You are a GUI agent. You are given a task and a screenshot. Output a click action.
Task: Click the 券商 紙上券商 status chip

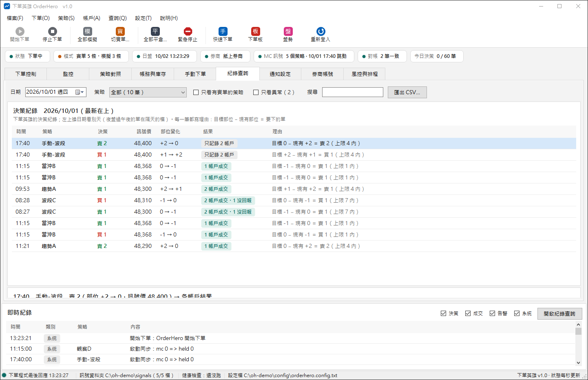coord(225,56)
